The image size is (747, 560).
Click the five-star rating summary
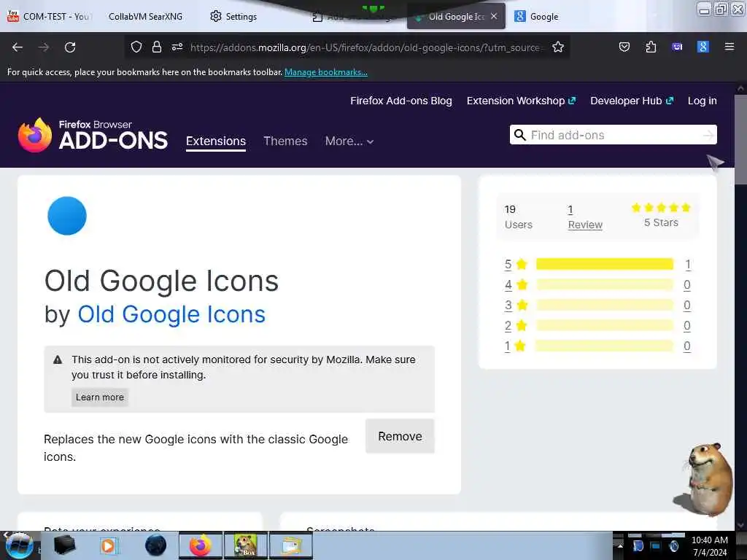[661, 215]
